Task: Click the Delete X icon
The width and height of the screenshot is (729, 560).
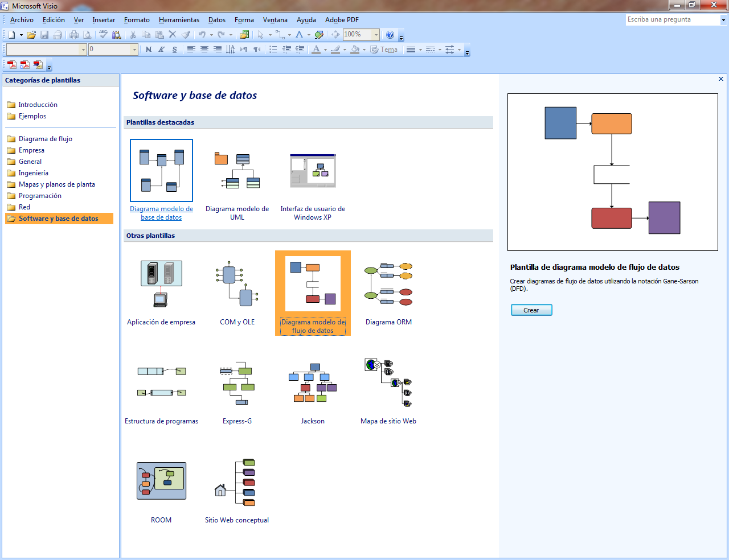Action: point(173,35)
